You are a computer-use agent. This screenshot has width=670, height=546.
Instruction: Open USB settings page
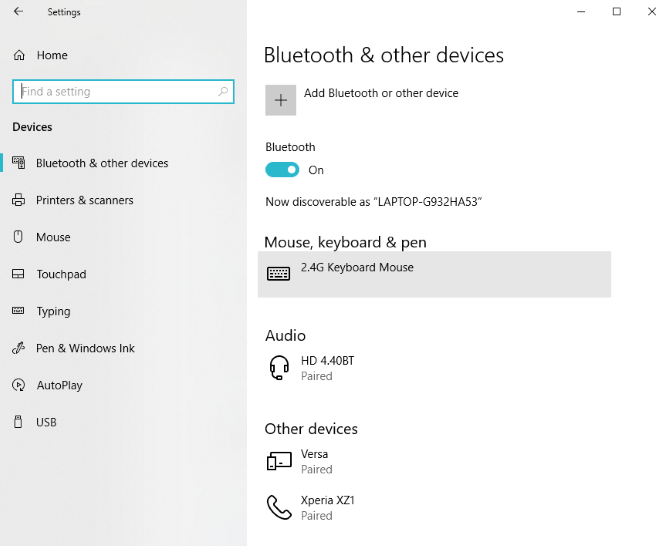point(46,422)
